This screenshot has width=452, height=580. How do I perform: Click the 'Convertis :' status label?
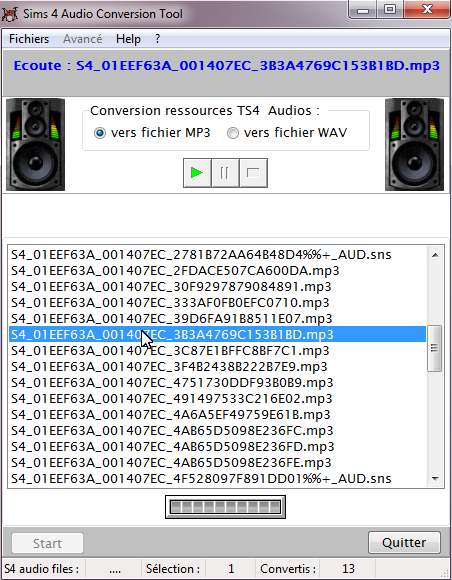(x=288, y=569)
